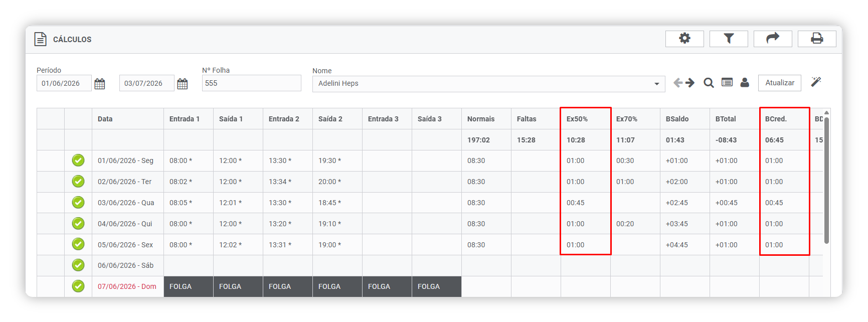Click the magic wand icon

(816, 82)
